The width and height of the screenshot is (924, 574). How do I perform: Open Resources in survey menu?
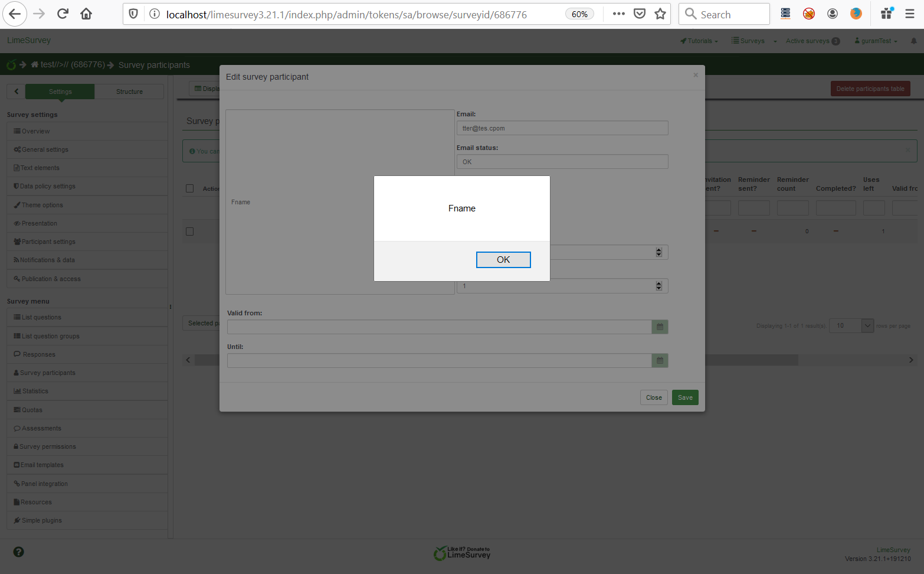coord(87,502)
